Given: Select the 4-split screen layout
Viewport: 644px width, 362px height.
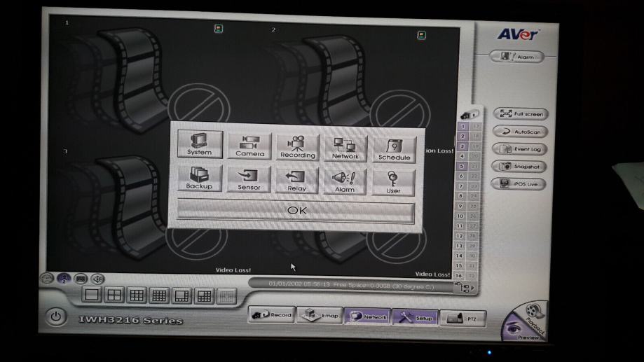Looking at the screenshot, I should point(114,295).
